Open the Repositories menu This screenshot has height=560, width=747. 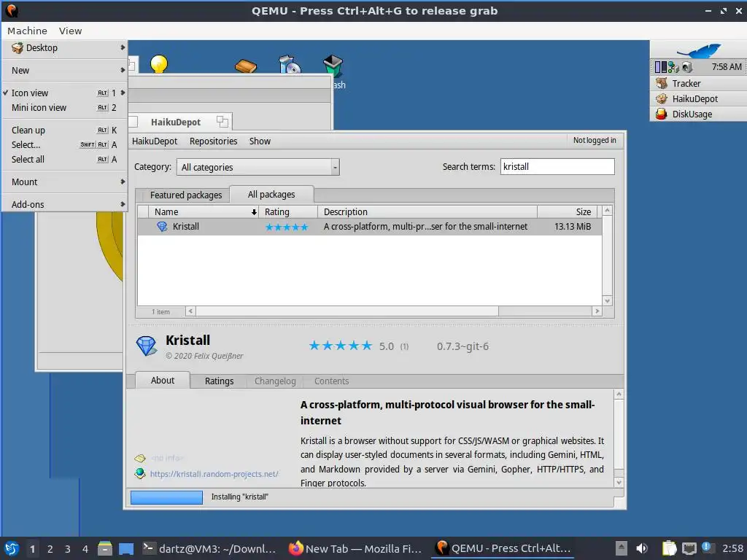click(x=214, y=141)
